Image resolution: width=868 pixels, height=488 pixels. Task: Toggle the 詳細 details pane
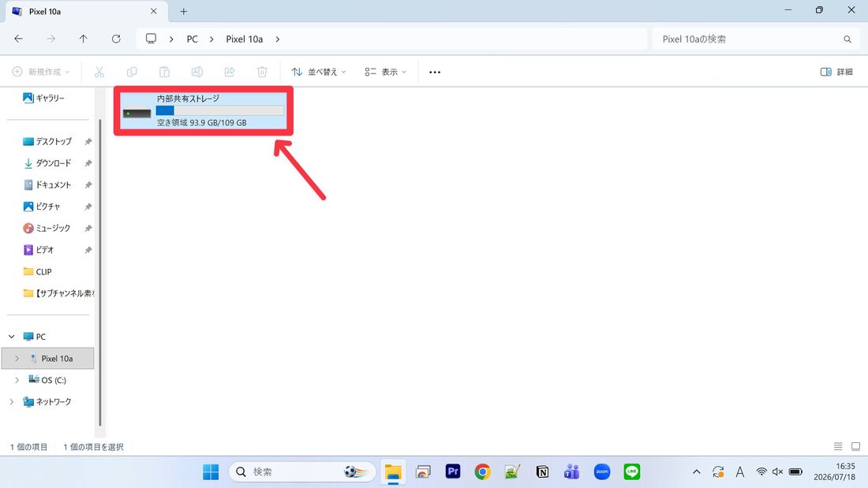pos(836,72)
